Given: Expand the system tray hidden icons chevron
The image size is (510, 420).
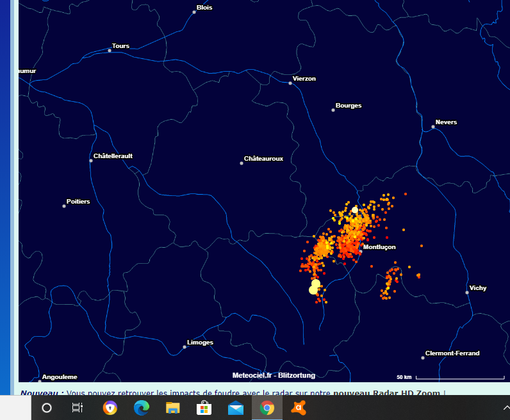Looking at the screenshot, I should pos(506,408).
